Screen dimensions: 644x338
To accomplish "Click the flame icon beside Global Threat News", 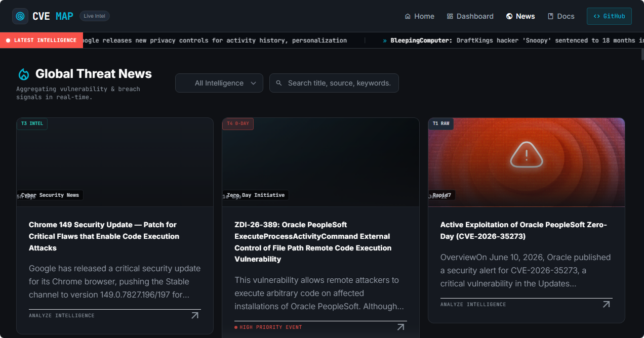I will click(23, 74).
